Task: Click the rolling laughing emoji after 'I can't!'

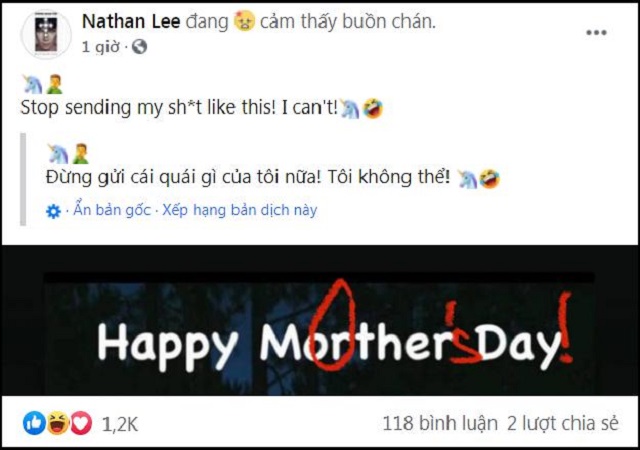Action: [x=373, y=108]
